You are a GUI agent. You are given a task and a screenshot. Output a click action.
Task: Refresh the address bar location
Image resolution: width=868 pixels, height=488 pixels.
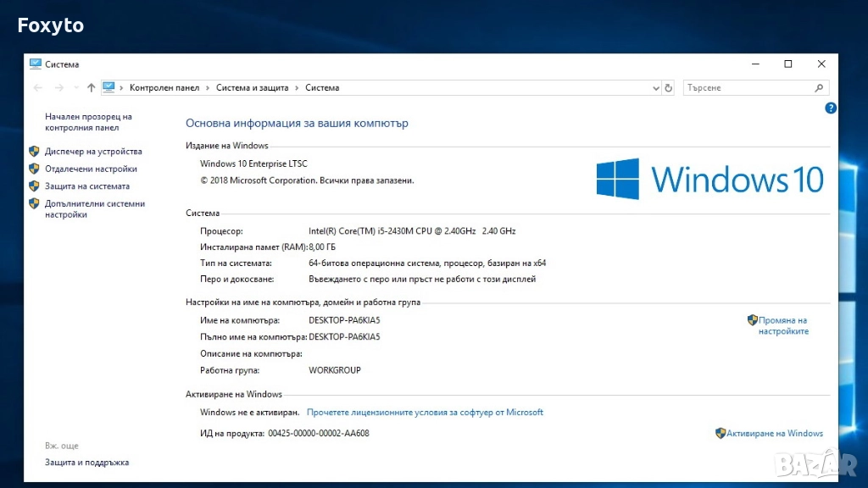click(669, 88)
